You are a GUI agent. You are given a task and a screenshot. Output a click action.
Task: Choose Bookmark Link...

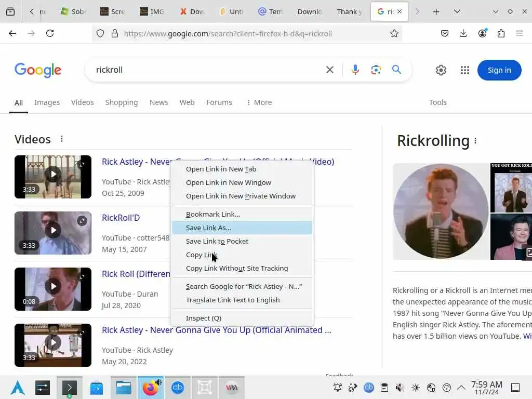coord(242,214)
